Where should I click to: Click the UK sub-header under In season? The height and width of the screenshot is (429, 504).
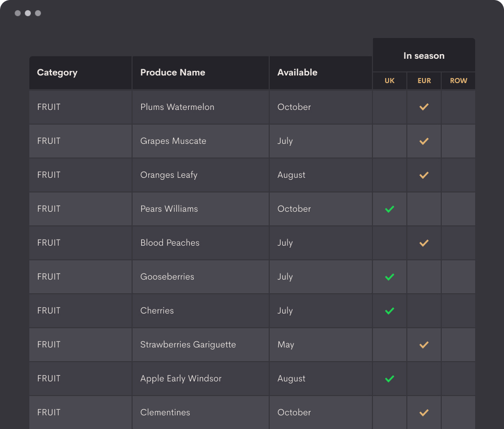[390, 81]
